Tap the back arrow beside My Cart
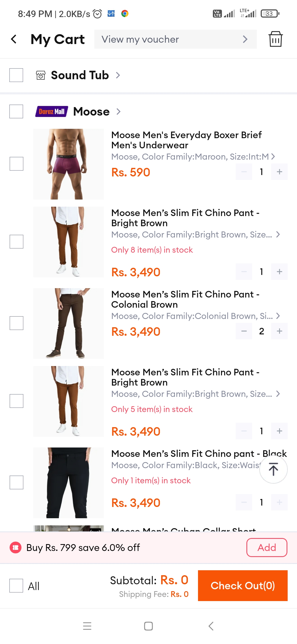The height and width of the screenshot is (644, 297). pos(14,39)
